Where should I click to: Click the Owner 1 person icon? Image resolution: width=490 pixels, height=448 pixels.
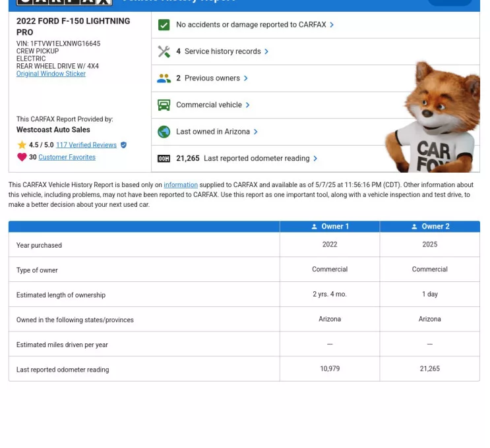(x=315, y=227)
